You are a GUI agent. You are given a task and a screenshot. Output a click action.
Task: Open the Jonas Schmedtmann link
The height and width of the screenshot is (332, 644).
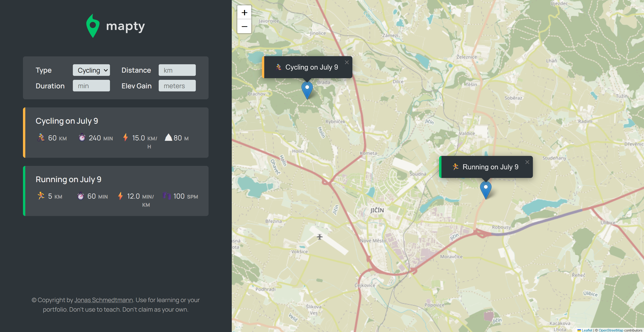103,300
